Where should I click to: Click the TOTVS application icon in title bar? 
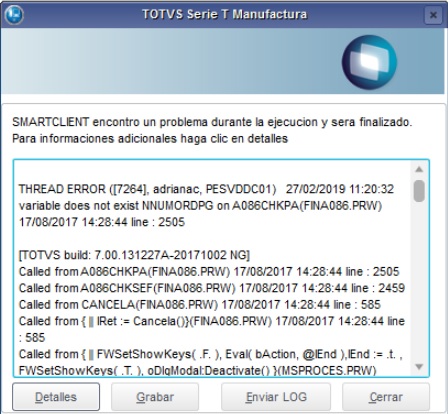pos(14,15)
